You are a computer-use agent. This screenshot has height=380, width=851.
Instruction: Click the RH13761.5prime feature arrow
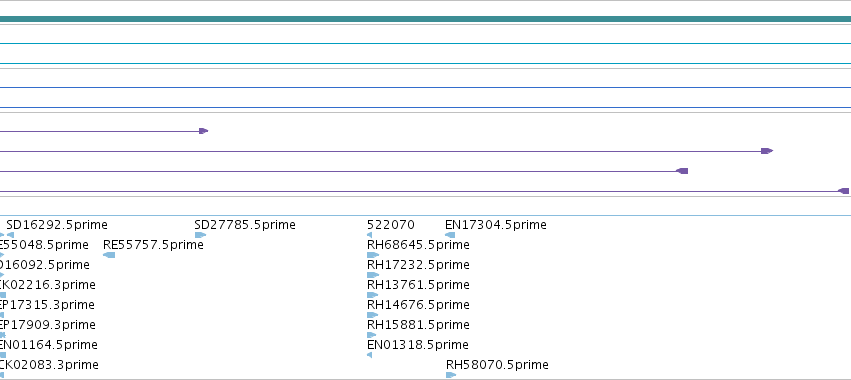click(x=372, y=295)
